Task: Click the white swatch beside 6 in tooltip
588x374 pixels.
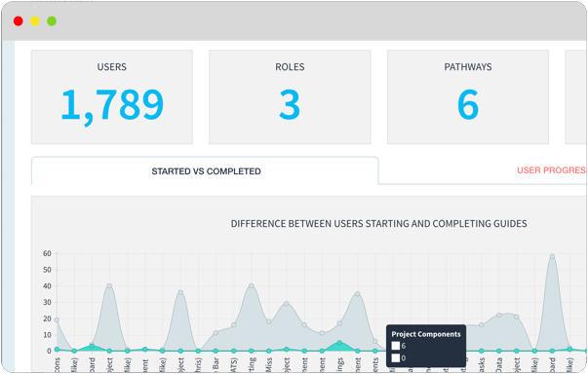Action: (x=396, y=346)
